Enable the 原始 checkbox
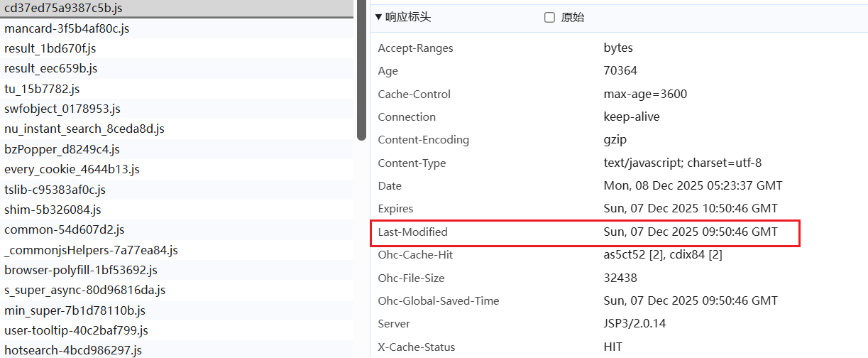This screenshot has width=868, height=358. point(549,18)
